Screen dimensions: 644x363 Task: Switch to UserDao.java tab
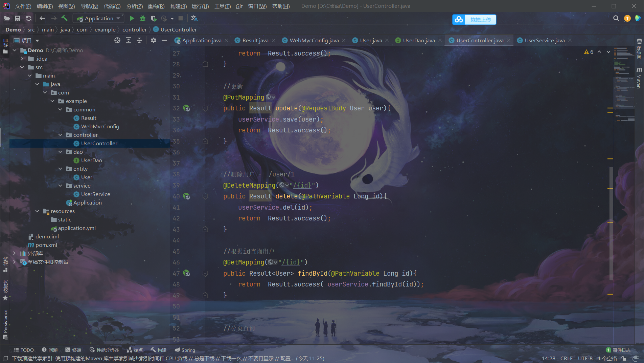[419, 40]
